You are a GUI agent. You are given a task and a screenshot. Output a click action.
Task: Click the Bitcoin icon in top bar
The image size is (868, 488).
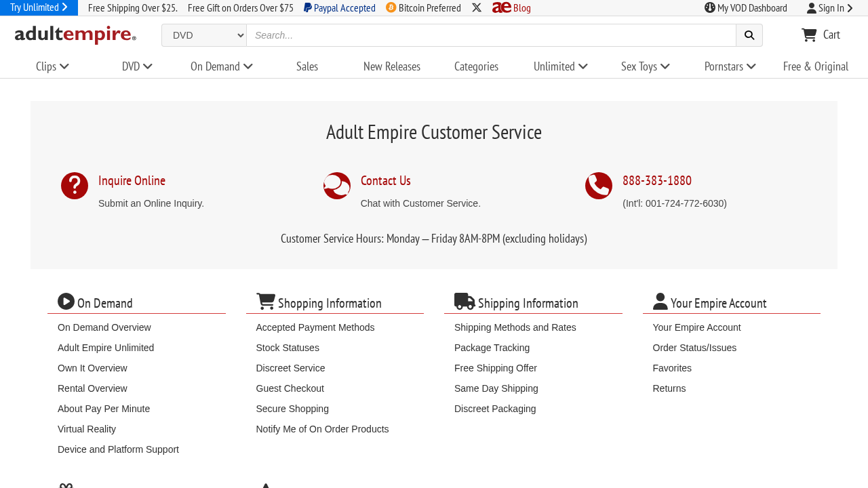(x=391, y=7)
